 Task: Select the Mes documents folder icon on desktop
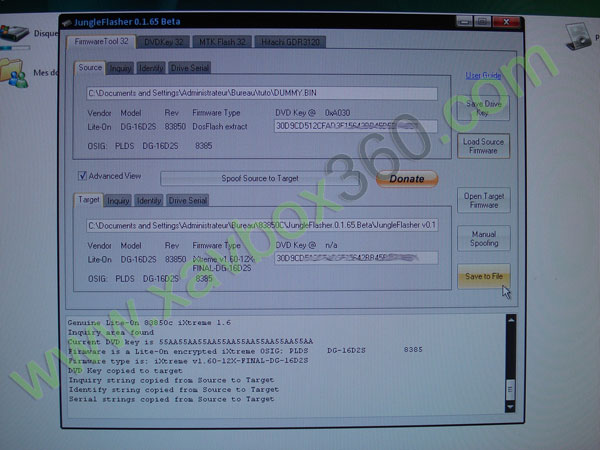(14, 73)
